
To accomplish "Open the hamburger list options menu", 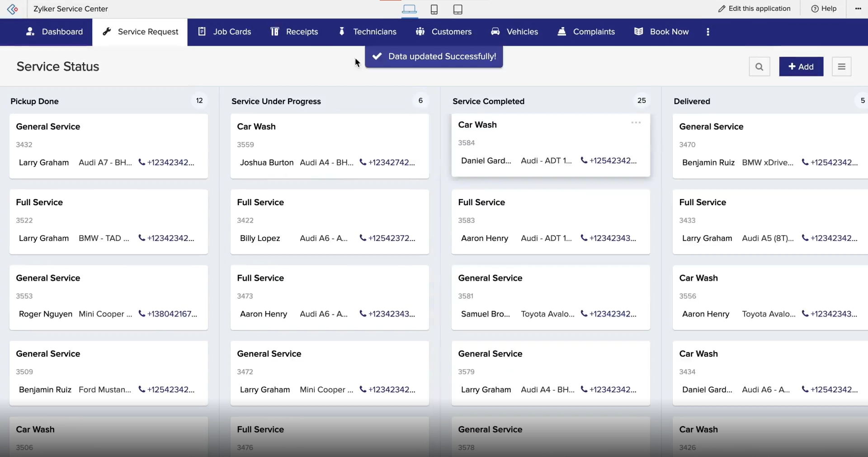I will coord(841,66).
